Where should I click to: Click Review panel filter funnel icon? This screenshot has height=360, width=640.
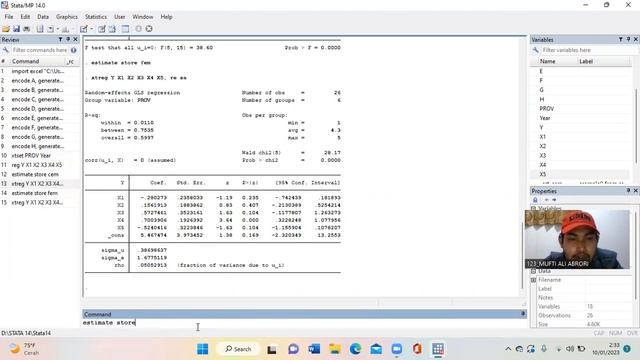[60, 40]
